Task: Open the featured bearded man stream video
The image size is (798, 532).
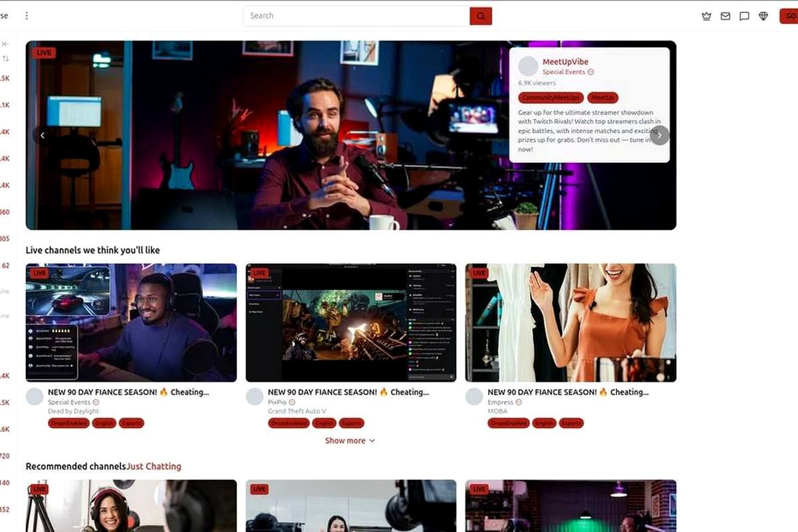Action: pyautogui.click(x=351, y=136)
